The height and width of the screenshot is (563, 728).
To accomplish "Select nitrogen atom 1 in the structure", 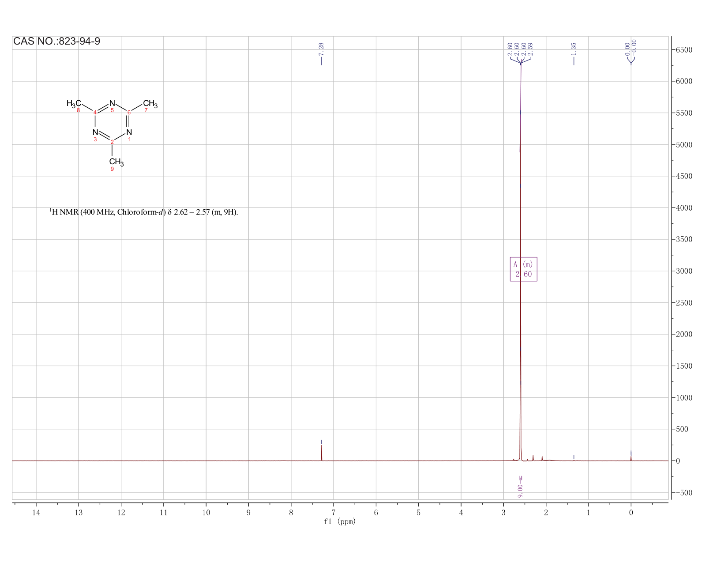I will (x=129, y=132).
